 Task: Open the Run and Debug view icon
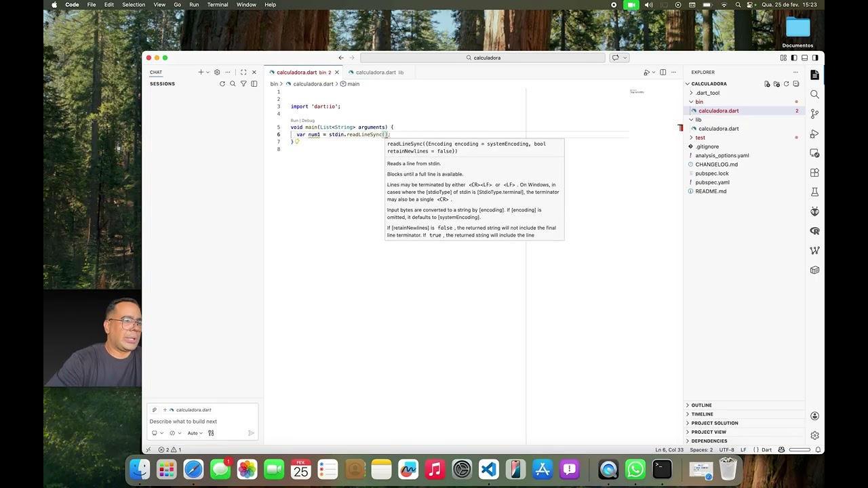(814, 134)
